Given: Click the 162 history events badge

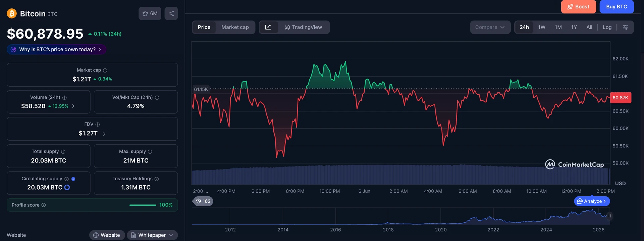Looking at the screenshot, I should point(203,201).
